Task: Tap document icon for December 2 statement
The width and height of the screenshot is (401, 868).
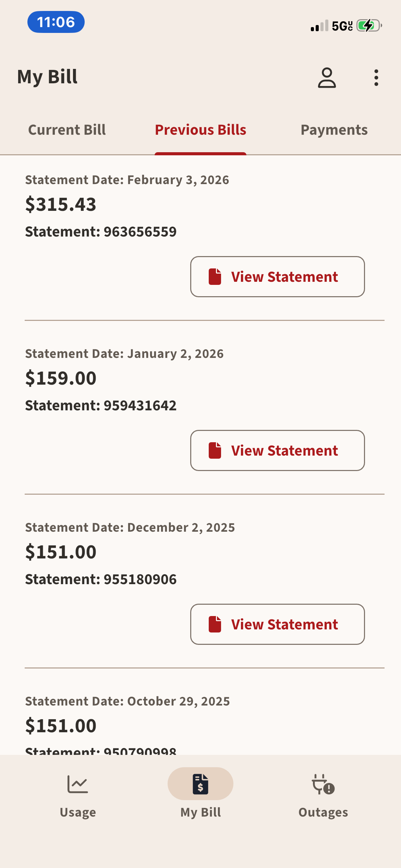Action: click(x=215, y=624)
